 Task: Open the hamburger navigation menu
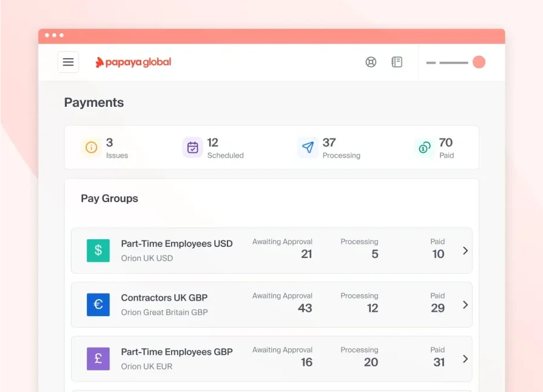[x=68, y=62]
